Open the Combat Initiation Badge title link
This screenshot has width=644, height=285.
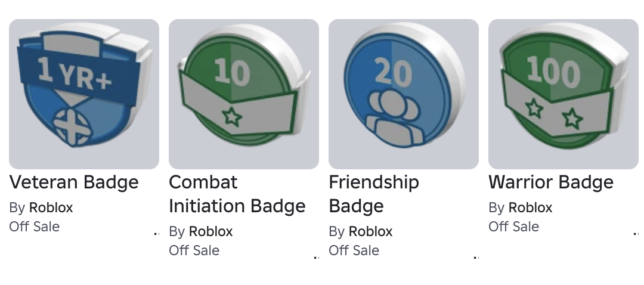pyautogui.click(x=237, y=194)
